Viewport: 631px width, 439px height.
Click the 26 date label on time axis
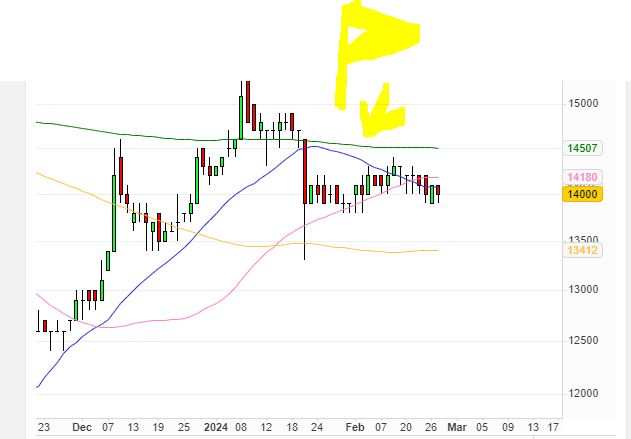coord(431,427)
